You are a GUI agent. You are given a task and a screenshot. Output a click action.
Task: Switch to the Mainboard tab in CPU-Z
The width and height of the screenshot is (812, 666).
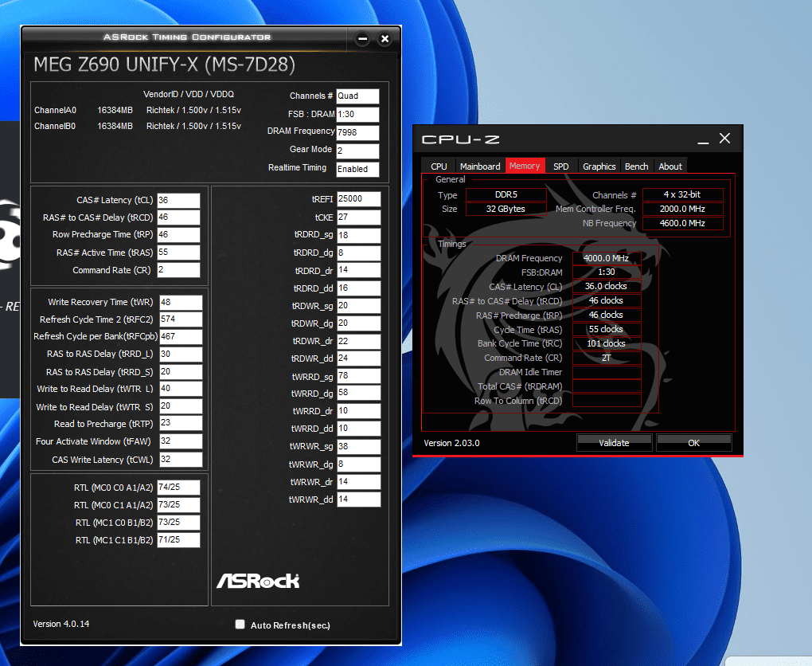pyautogui.click(x=480, y=166)
